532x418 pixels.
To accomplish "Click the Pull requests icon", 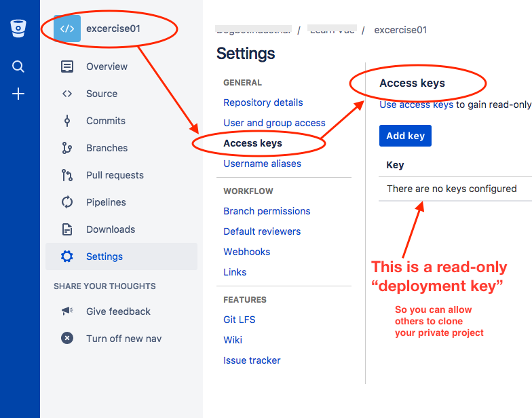I will 66,175.
